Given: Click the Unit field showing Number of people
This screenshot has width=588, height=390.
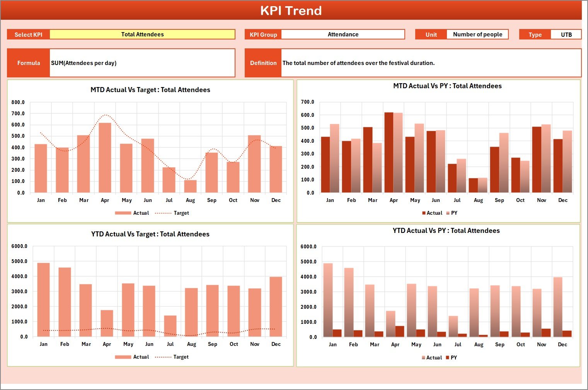Looking at the screenshot, I should tap(478, 34).
